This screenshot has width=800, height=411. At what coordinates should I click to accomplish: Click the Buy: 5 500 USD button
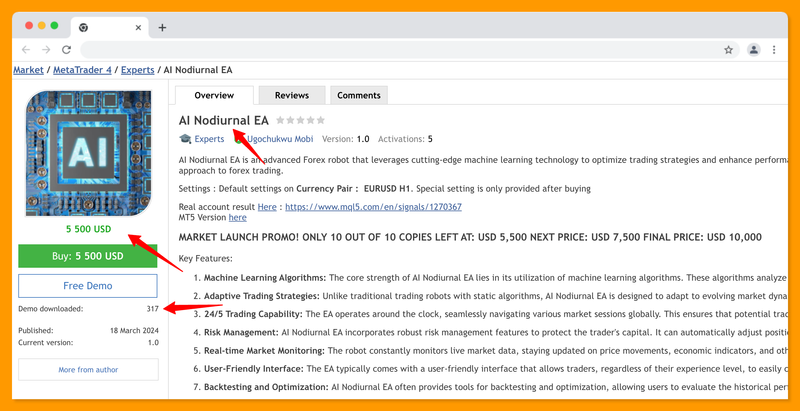88,256
